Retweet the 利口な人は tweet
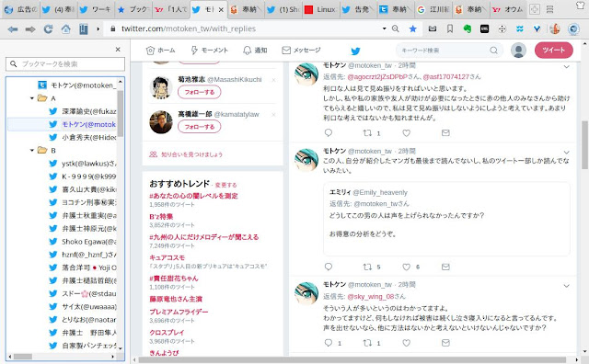589x364 pixels. [367, 133]
